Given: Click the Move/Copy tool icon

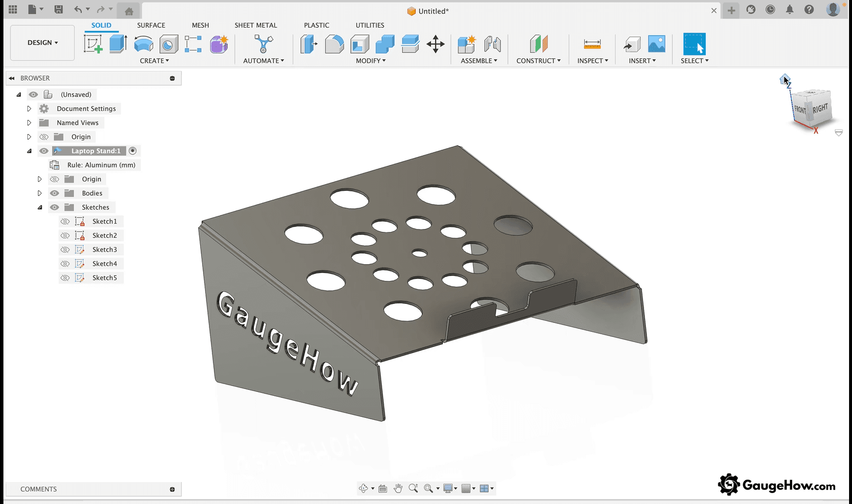Looking at the screenshot, I should click(x=435, y=45).
